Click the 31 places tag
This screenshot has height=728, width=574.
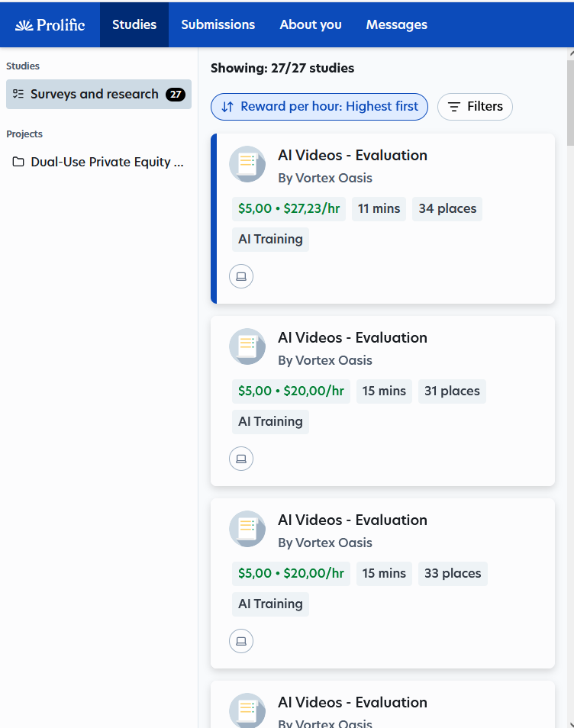click(x=452, y=391)
